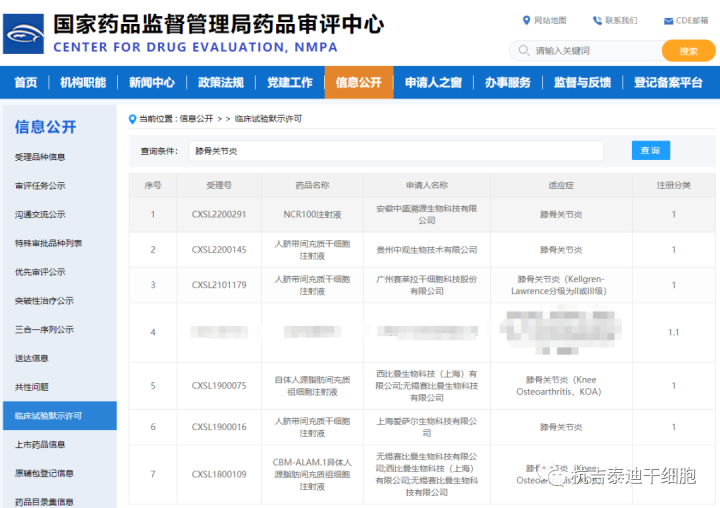Select 受理品种信息 in sidebar
Screen dimensions: 720x508
pos(40,157)
